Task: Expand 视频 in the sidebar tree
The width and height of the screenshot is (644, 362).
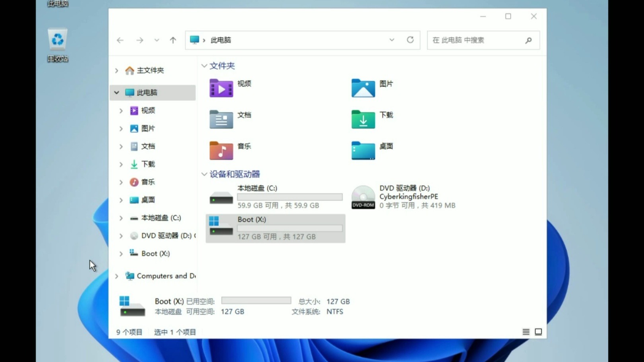Action: coord(121,111)
